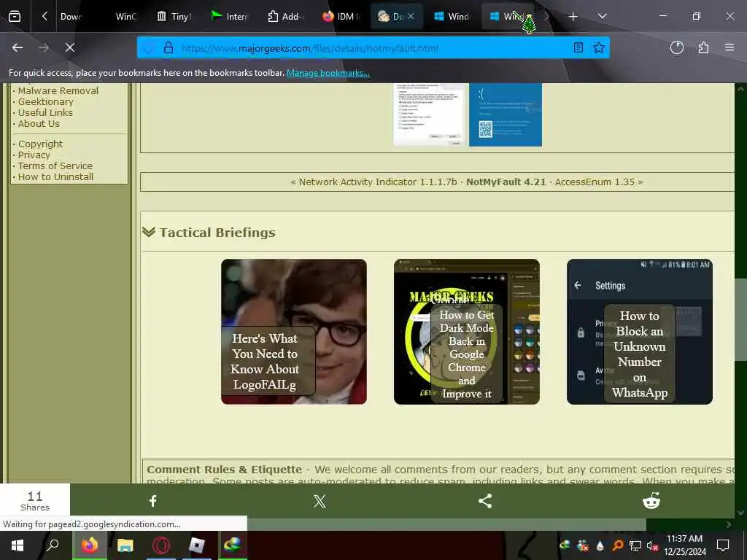Close the active MajorGeeks Do tab
This screenshot has width=747, height=560.
411,16
